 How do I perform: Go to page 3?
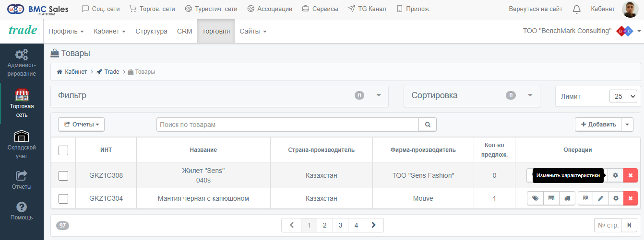340,225
